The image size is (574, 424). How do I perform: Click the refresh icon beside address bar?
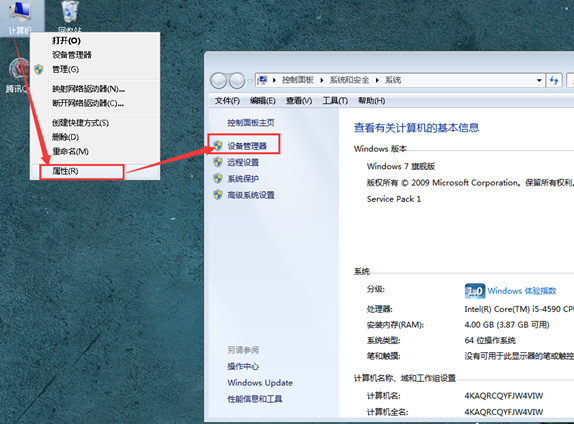point(554,80)
